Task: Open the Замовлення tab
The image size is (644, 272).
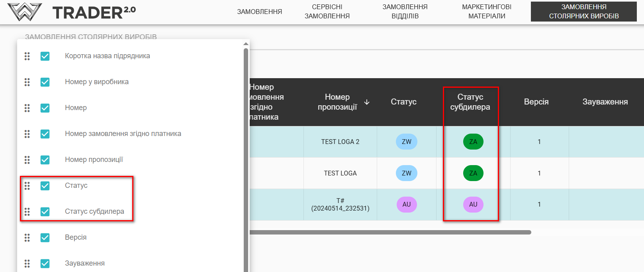Action: click(259, 12)
